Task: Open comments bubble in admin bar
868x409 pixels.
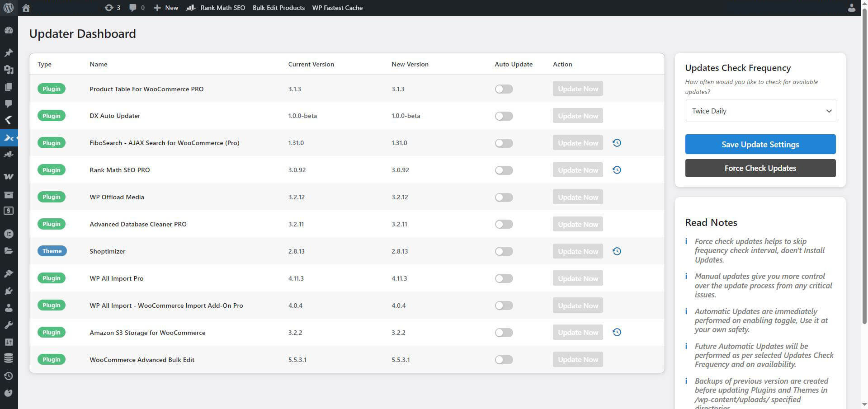Action: pos(137,8)
